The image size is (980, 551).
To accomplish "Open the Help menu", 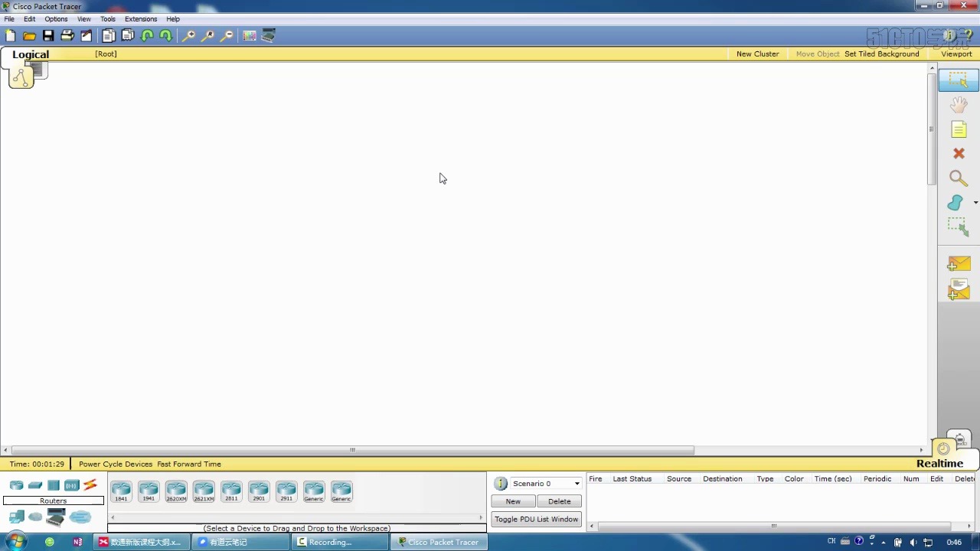I will 173,19.
